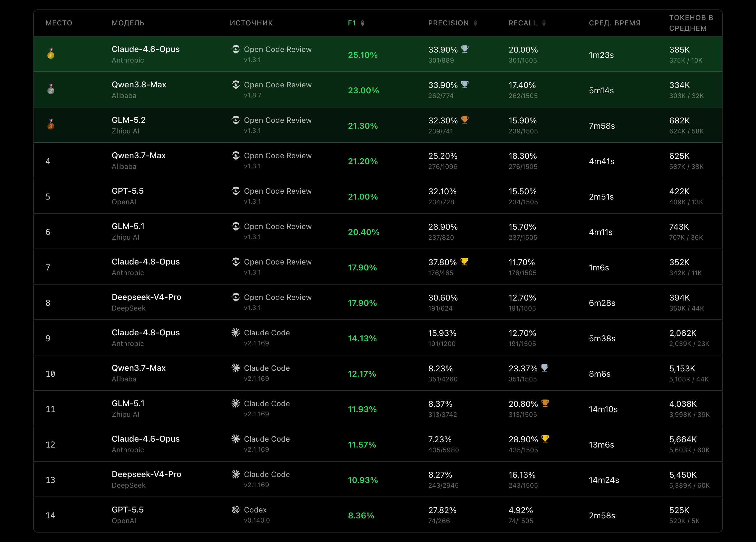Click the Claude Code starburst icon in rank 13 row
Screen dimensions: 756x542
click(x=236, y=474)
